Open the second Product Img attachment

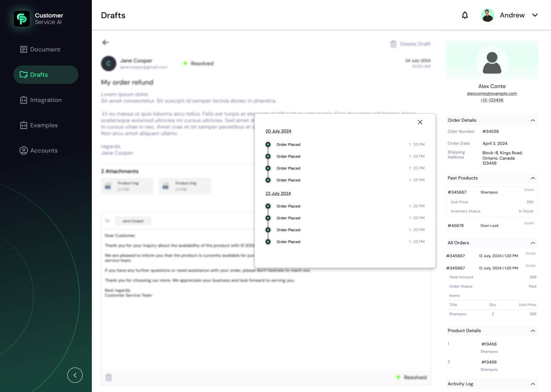pyautogui.click(x=185, y=186)
